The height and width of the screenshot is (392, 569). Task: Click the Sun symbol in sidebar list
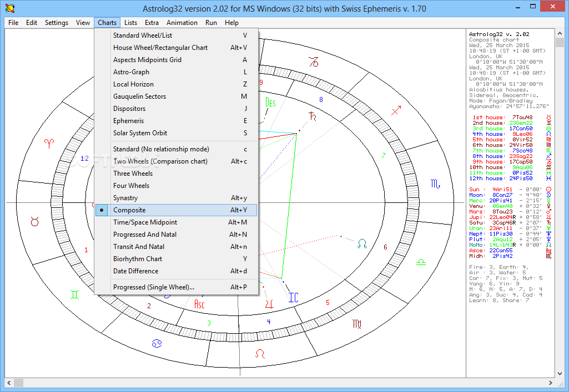tap(548, 190)
